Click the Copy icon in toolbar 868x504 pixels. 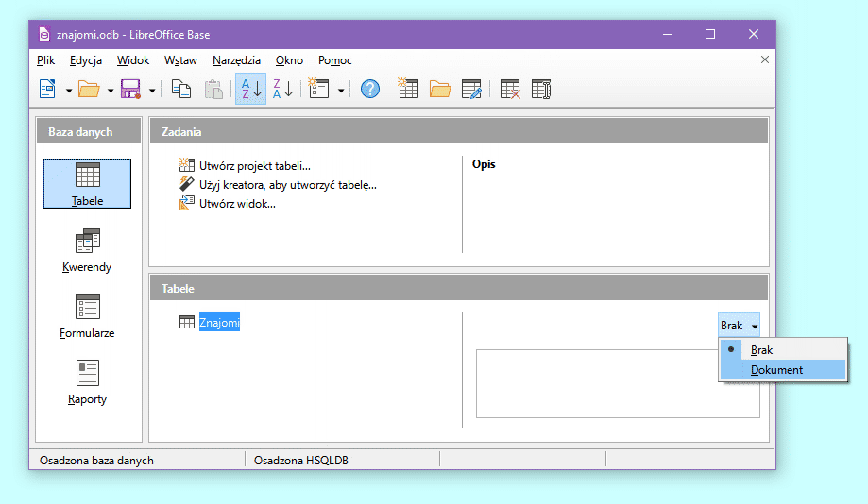click(x=181, y=89)
